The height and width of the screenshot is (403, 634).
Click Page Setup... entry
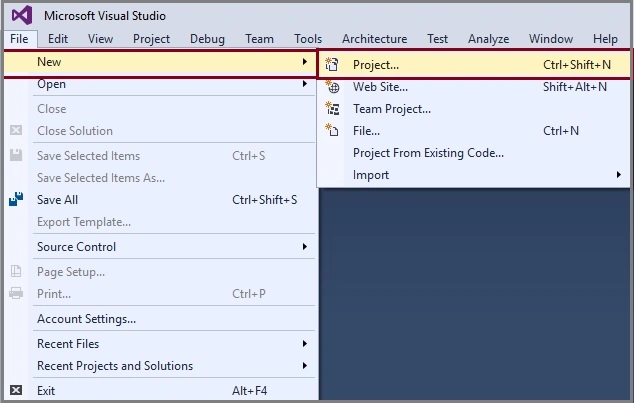coord(160,272)
